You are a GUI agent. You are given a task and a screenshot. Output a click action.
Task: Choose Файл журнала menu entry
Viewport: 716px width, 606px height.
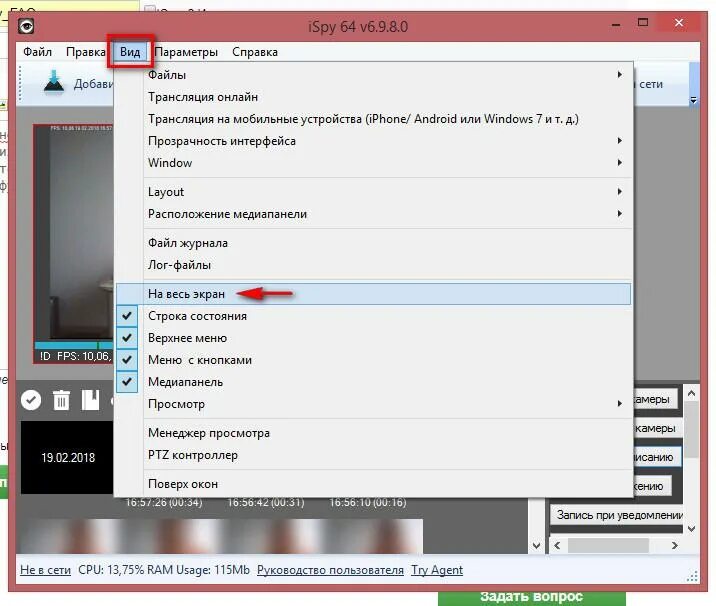pos(374,243)
